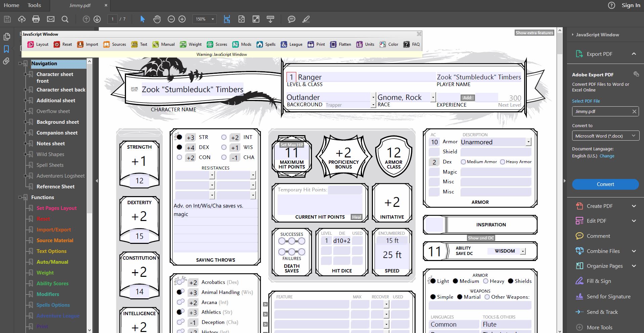Click the Print icon in toolbar
The image size is (644, 333).
(36, 19)
